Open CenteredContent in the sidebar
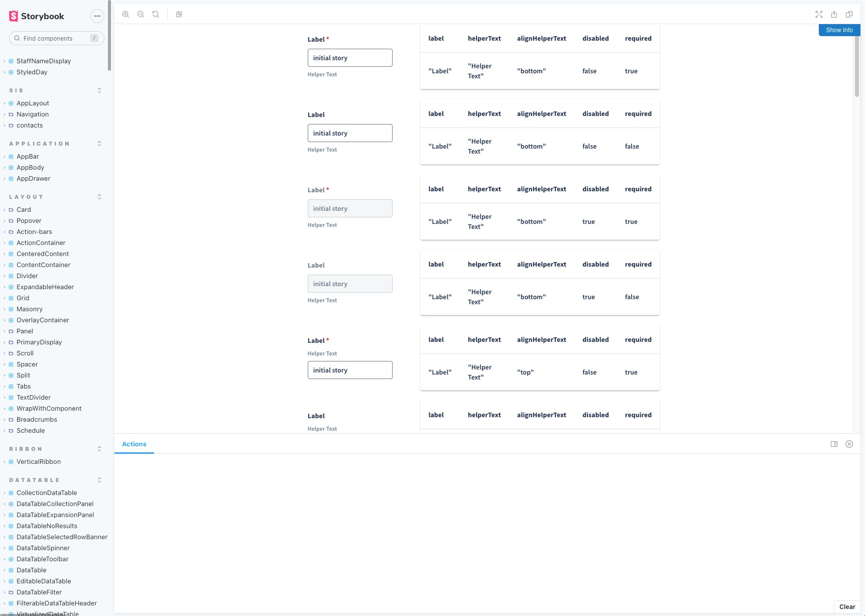Viewport: 865px width, 616px height. point(43,254)
